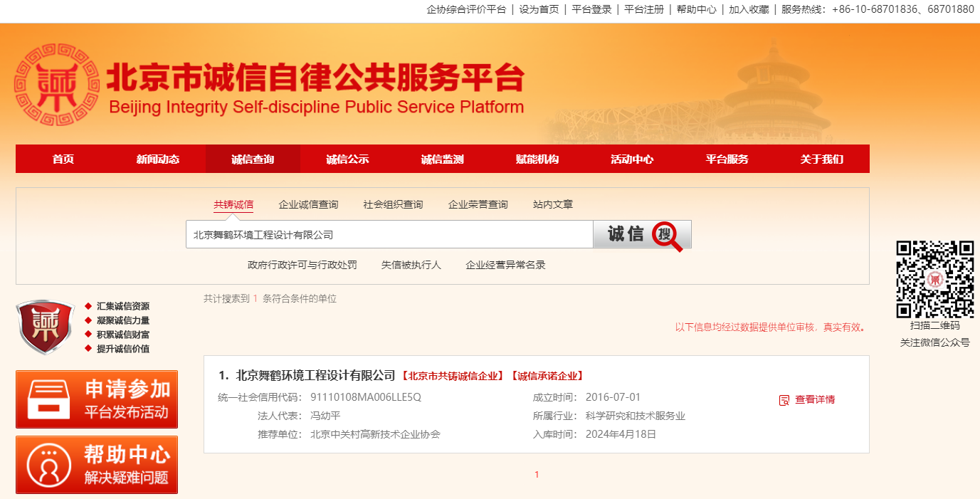Open the 帮助中心 解决疑难问题 banner

pos(97,465)
